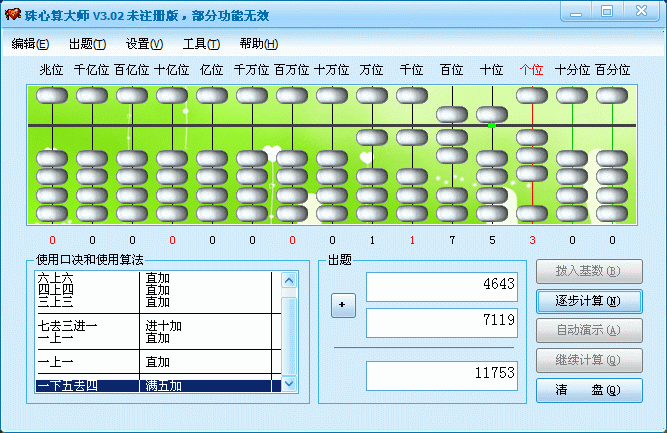Open the 编辑(E) menu
Viewport: 667px width, 433px height.
(30, 43)
